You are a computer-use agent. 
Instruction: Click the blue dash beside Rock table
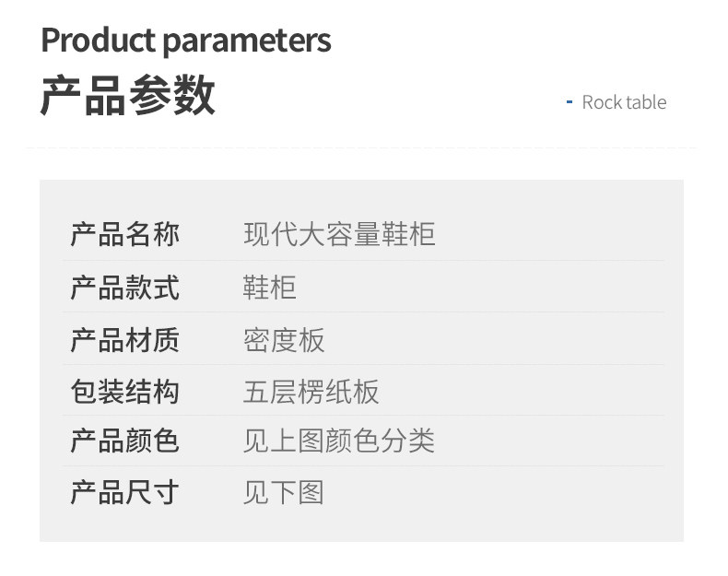[569, 101]
